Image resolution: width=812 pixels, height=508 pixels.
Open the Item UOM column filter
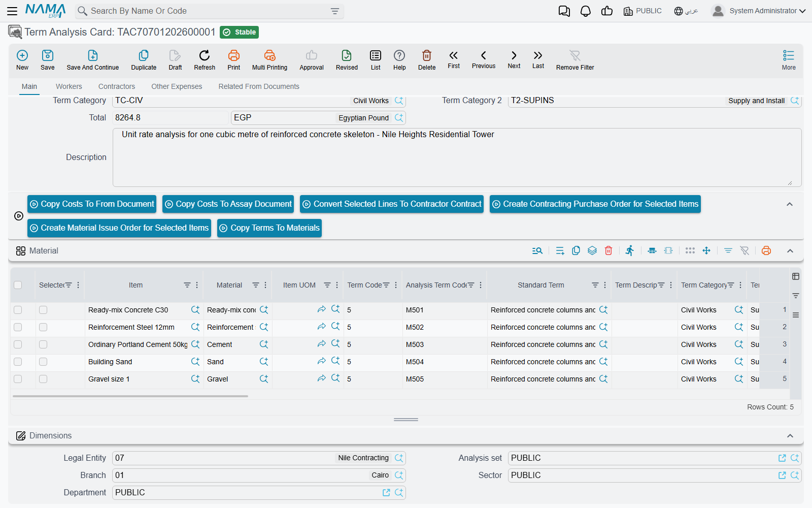pyautogui.click(x=327, y=285)
